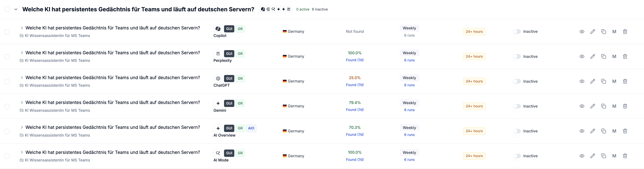Open 6 runs link in Gemini row
Screen dimensions: 644x169
(x=409, y=110)
